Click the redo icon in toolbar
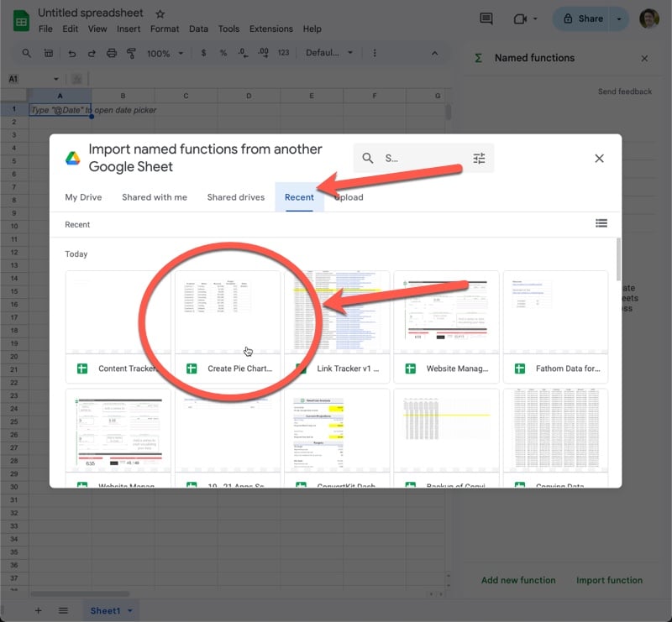 click(x=92, y=53)
